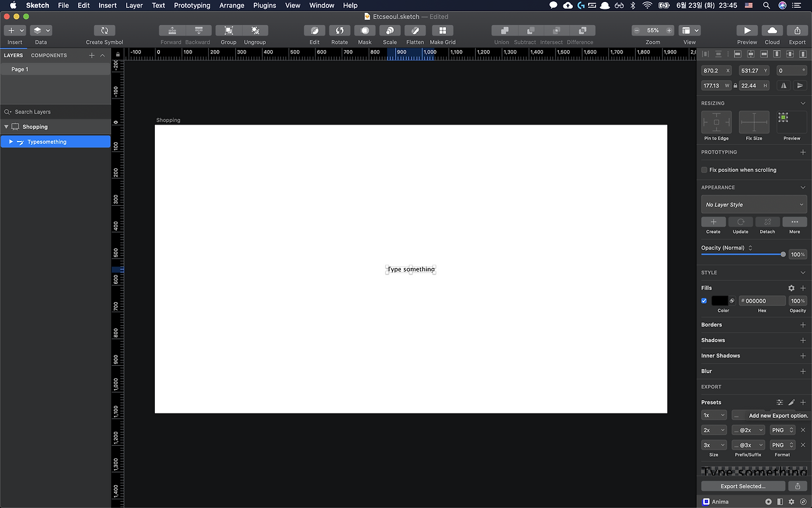Add a new border
This screenshot has height=508, width=812.
(803, 325)
